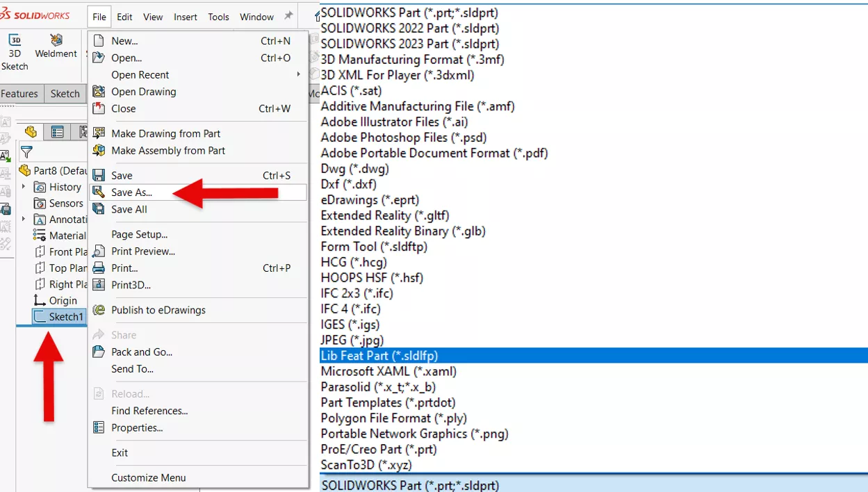Click the Weldment tool icon
Viewport: 868px width, 492px height.
point(56,40)
